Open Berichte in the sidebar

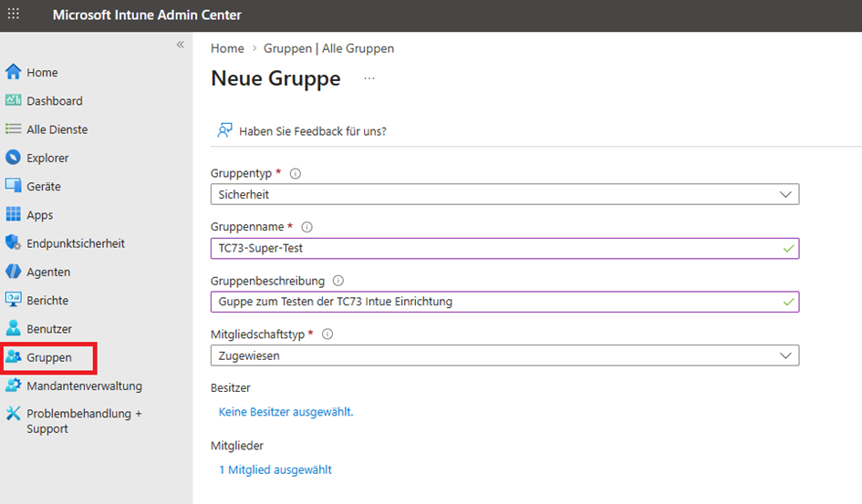click(47, 301)
